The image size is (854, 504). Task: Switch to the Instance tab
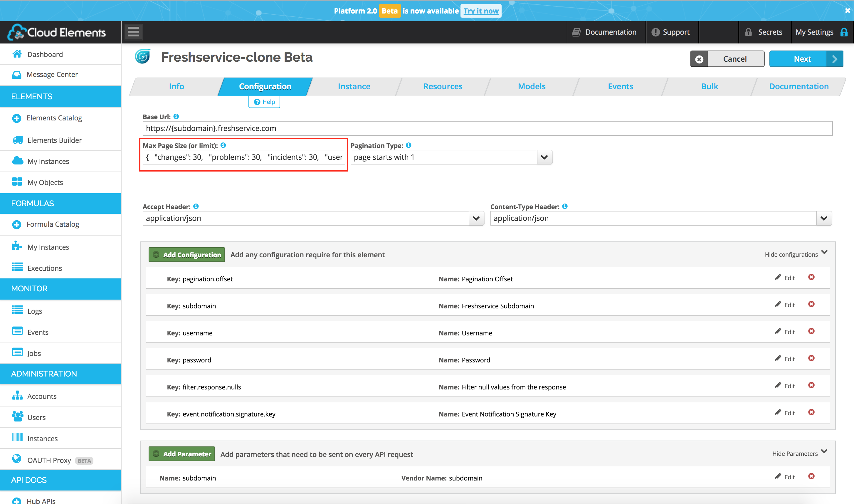point(354,87)
